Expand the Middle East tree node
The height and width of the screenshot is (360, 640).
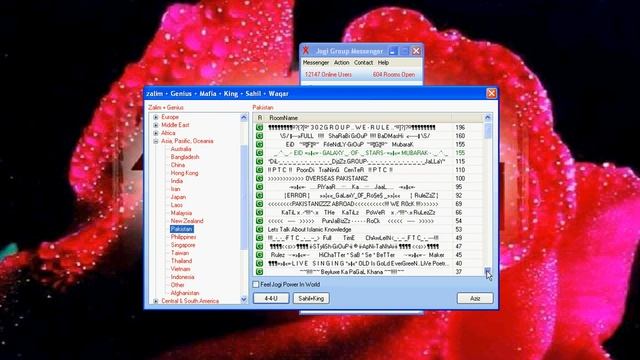click(156, 125)
